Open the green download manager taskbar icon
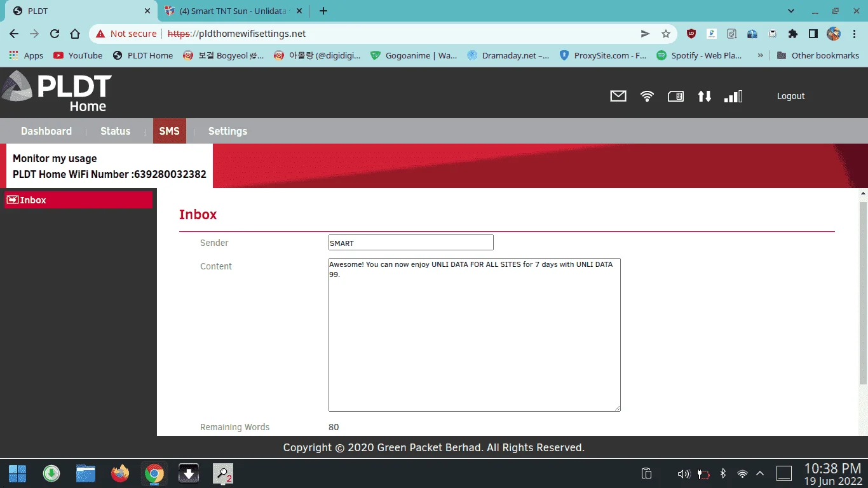Screen dimensions: 868x488 [51, 473]
